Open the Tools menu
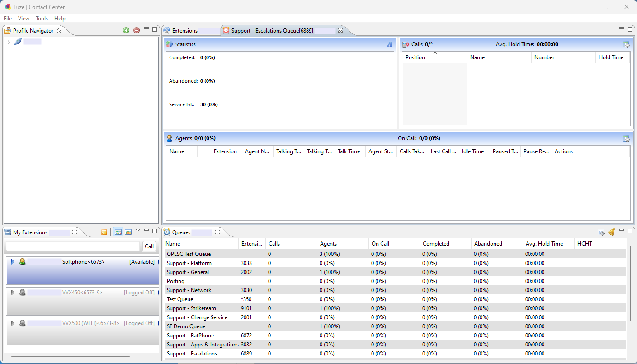This screenshot has width=637, height=364. point(42,19)
